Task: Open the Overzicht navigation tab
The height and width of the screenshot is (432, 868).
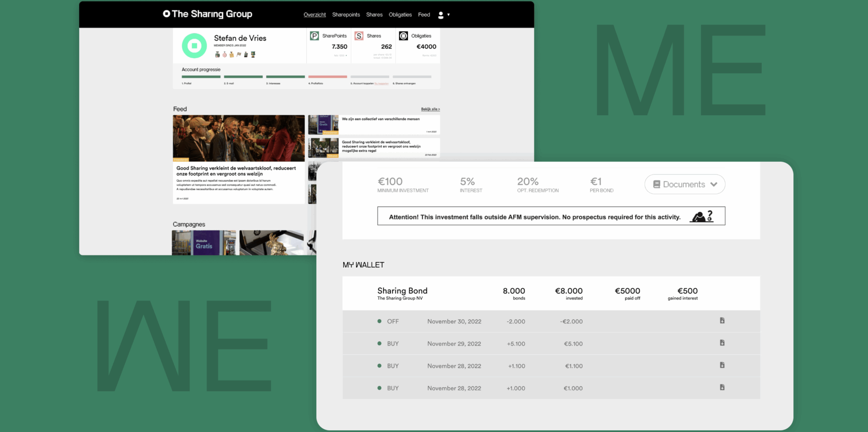Action: (315, 15)
